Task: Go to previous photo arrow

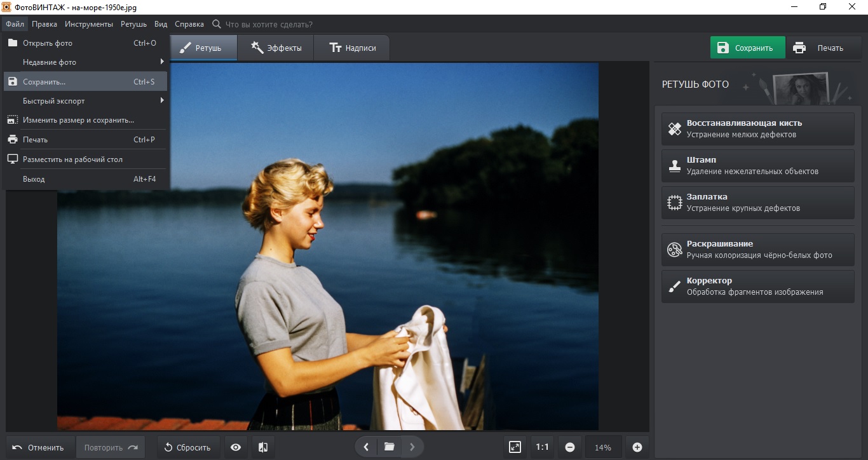Action: point(366,447)
